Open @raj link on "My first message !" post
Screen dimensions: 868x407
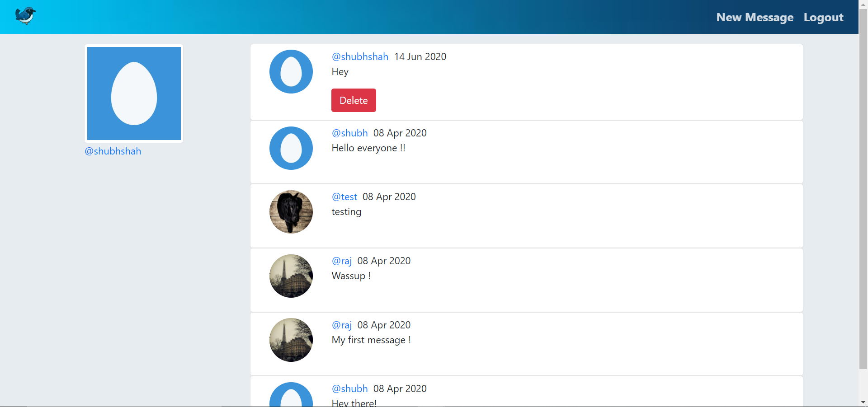pyautogui.click(x=342, y=325)
